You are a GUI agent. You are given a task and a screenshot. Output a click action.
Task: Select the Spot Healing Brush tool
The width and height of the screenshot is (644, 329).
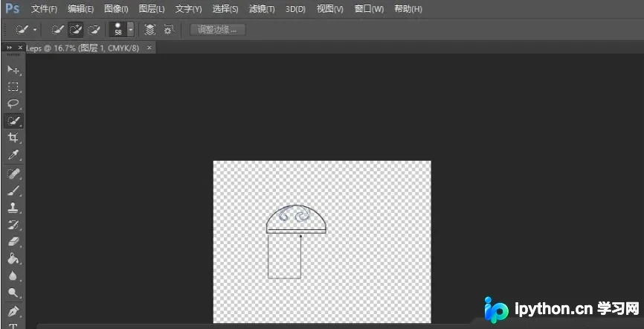pos(13,173)
